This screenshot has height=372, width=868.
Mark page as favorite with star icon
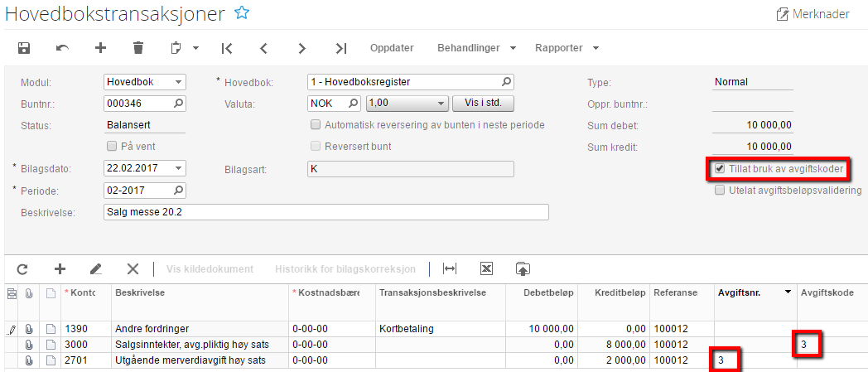(x=241, y=13)
